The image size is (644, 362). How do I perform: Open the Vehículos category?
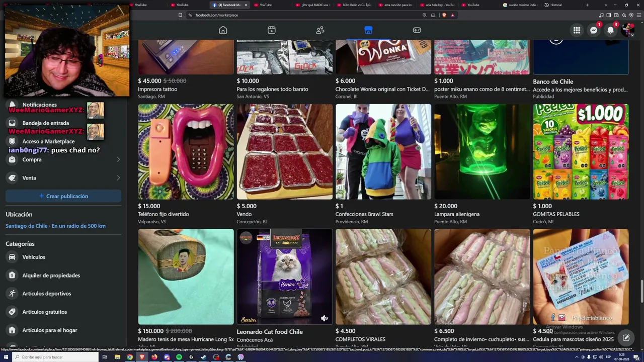point(63,257)
